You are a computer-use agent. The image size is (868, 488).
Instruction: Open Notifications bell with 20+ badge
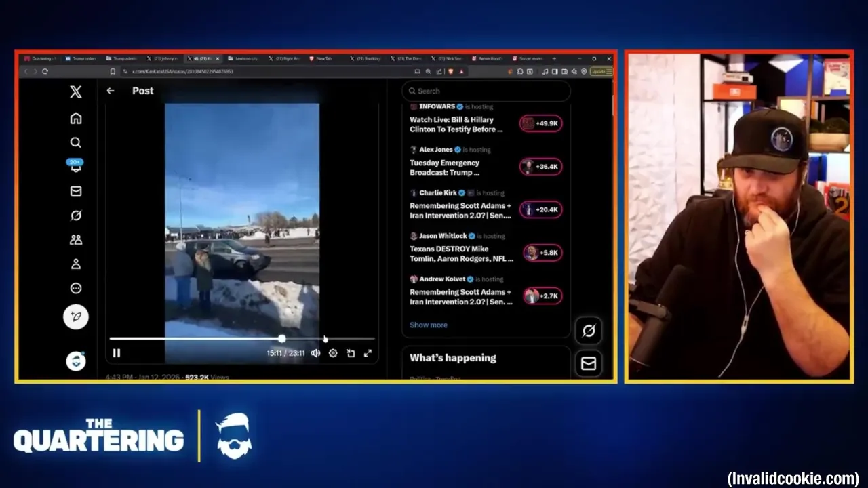click(x=75, y=166)
